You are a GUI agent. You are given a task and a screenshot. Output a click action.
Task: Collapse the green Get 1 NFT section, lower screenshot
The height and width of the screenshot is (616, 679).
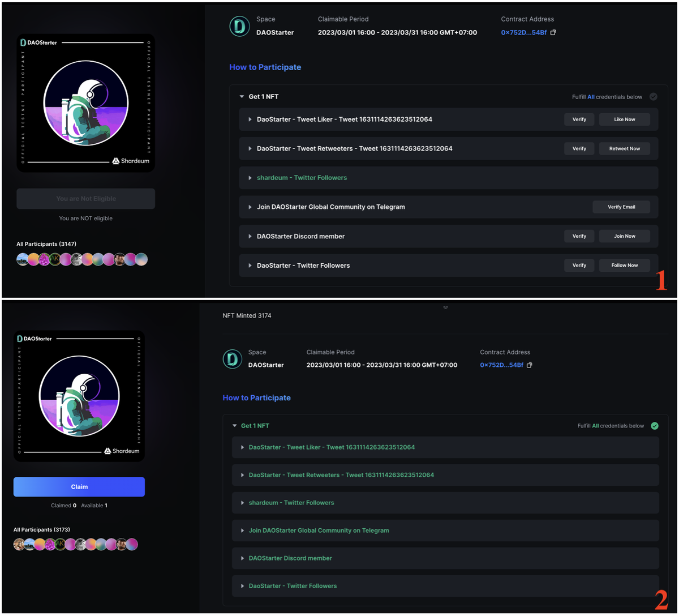[234, 426]
